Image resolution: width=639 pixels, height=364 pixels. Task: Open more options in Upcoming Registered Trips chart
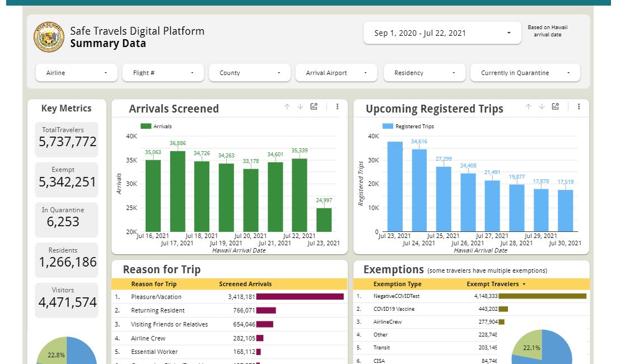pos(579,106)
